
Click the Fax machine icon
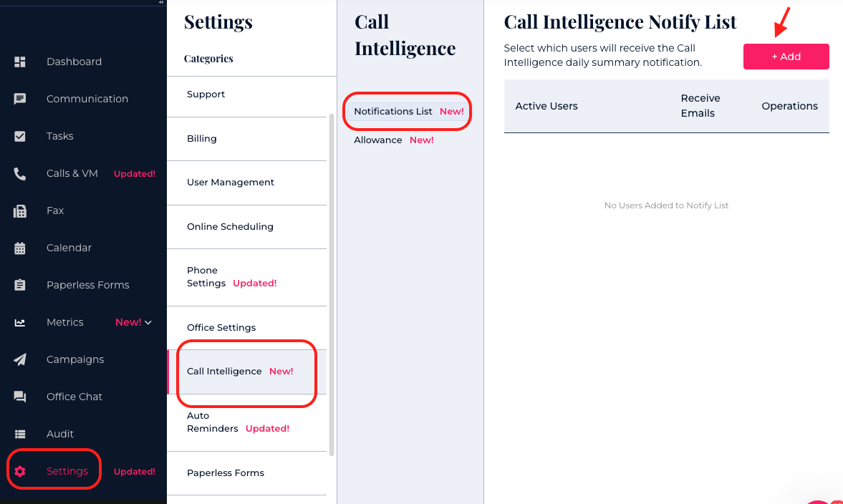20,210
